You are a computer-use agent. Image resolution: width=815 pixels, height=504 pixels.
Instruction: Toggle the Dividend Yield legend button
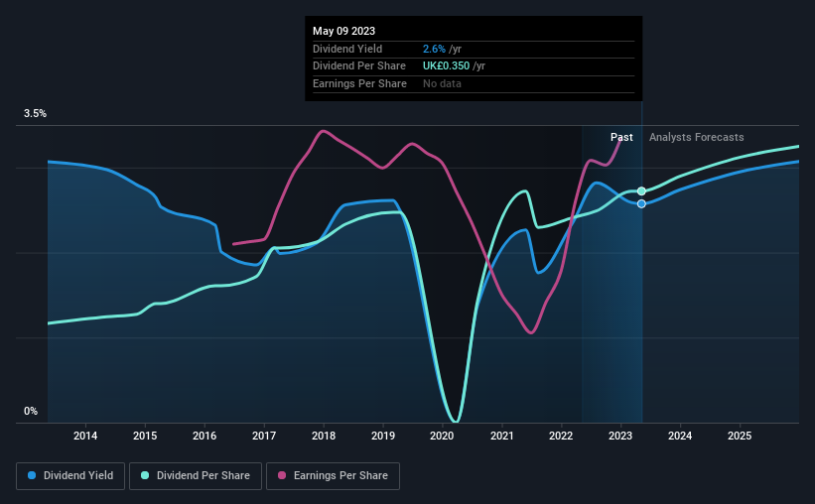(x=70, y=476)
